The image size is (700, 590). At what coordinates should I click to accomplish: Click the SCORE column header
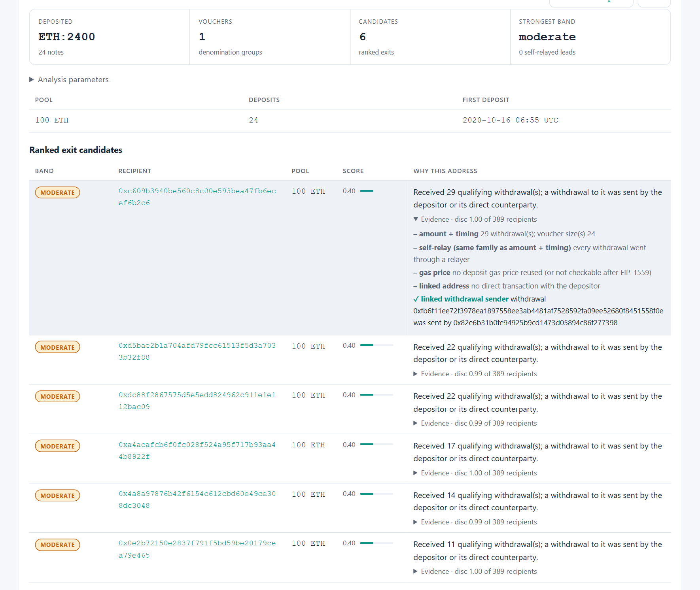(353, 171)
